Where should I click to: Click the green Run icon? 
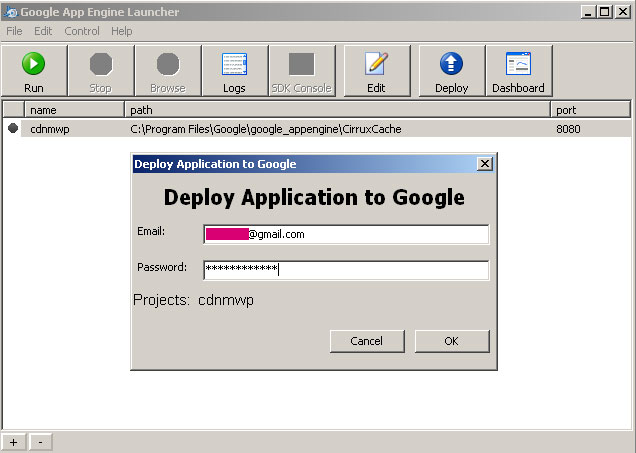coord(34,64)
